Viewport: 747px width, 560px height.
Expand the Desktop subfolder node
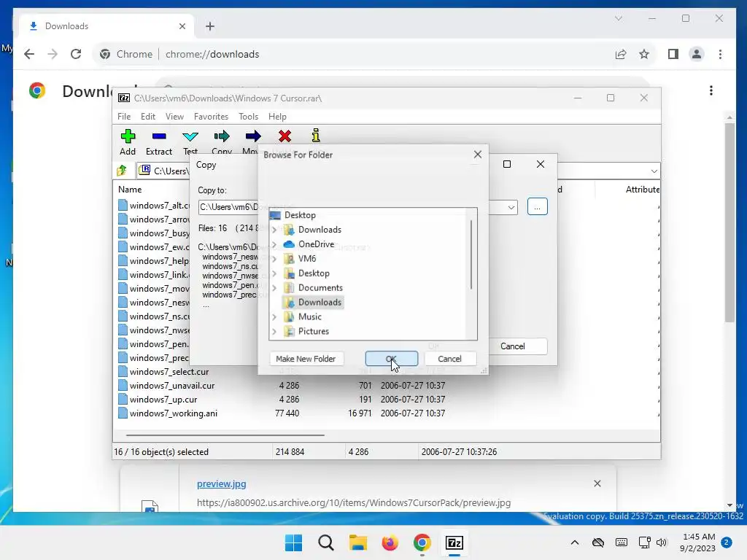tap(274, 273)
